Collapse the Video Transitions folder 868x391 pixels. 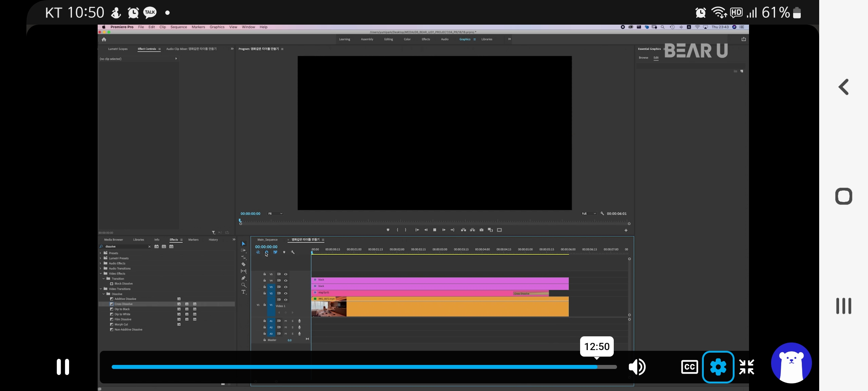point(101,289)
